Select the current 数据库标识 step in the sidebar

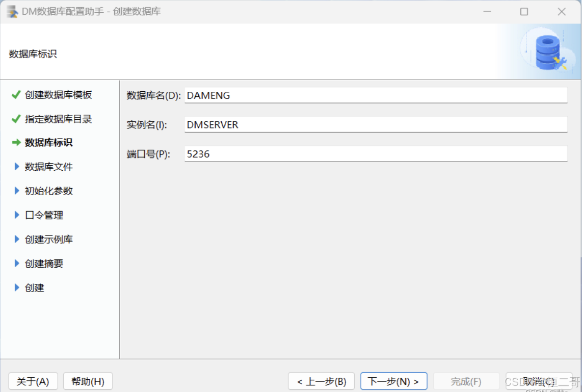point(48,143)
